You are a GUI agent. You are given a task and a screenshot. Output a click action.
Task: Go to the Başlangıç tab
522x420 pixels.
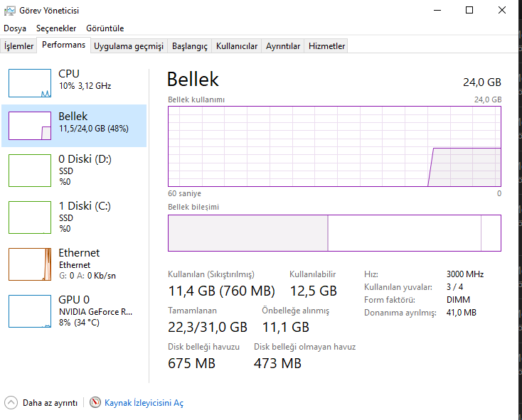(x=190, y=46)
